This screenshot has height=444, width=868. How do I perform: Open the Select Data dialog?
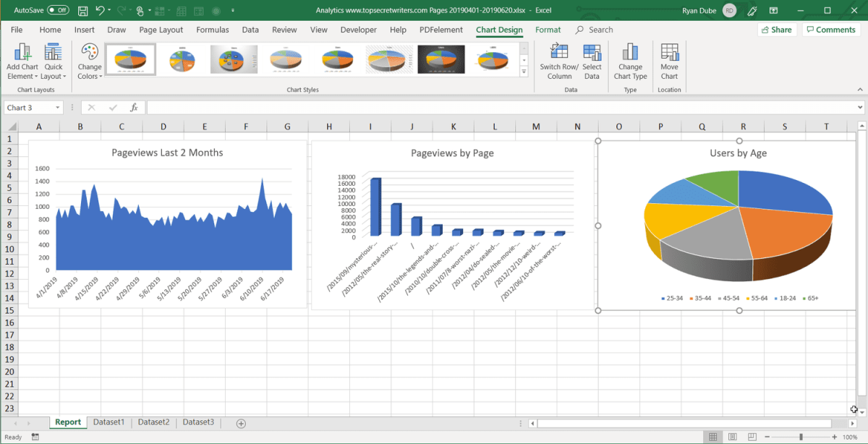pos(592,61)
